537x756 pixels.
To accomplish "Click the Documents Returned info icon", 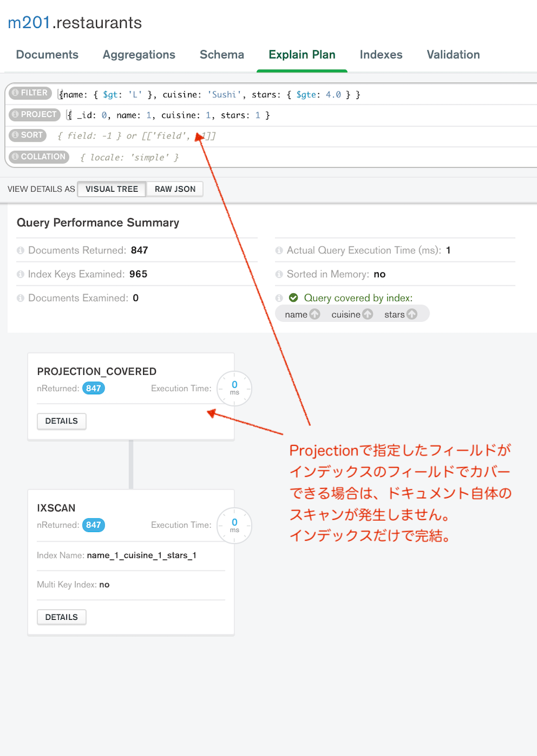I will click(20, 250).
